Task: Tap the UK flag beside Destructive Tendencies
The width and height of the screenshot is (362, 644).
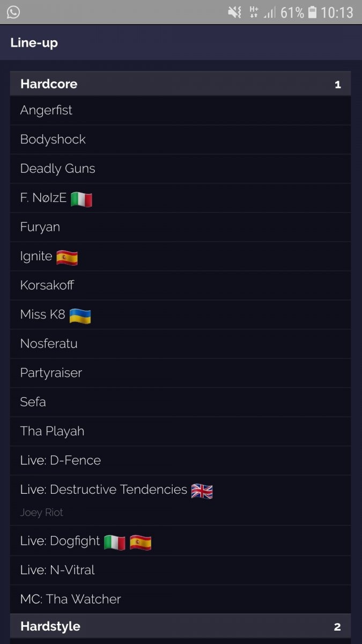Action: [202, 491]
